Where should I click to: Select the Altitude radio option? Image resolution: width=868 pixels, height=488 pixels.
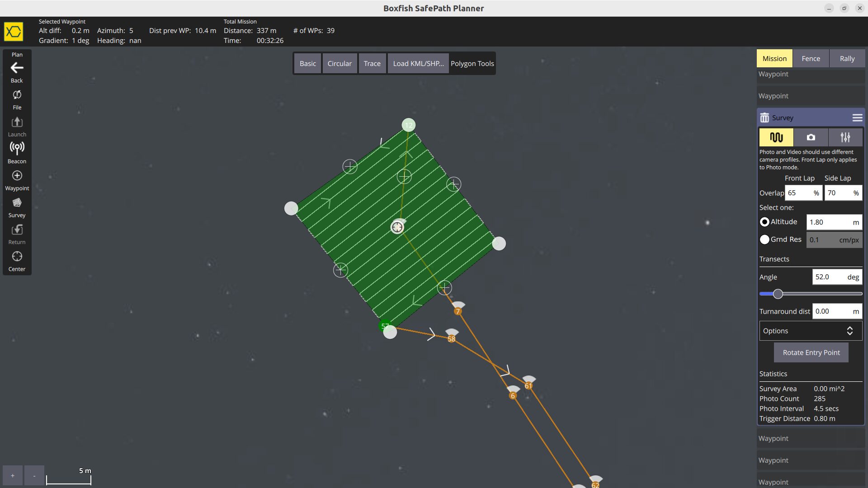click(764, 222)
